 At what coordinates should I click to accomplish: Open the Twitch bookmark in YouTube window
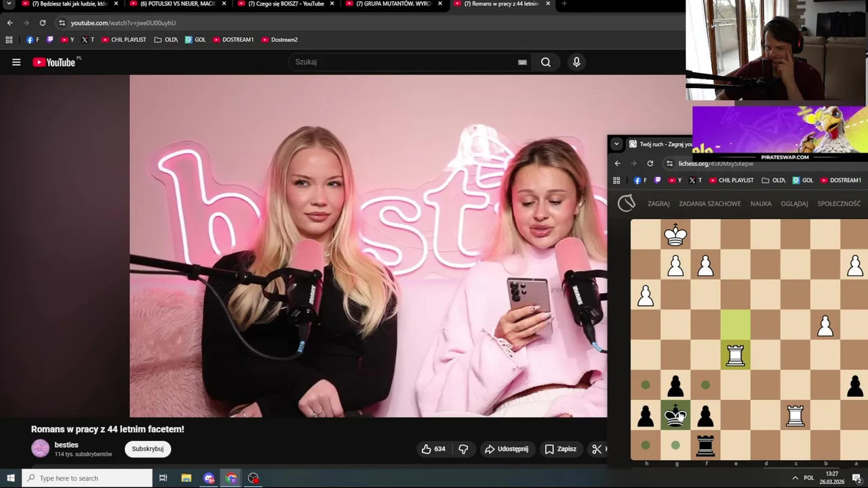(50, 40)
